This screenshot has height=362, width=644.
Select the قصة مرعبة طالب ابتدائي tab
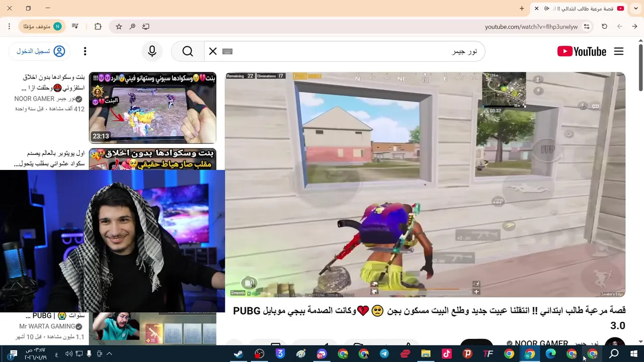tap(579, 9)
